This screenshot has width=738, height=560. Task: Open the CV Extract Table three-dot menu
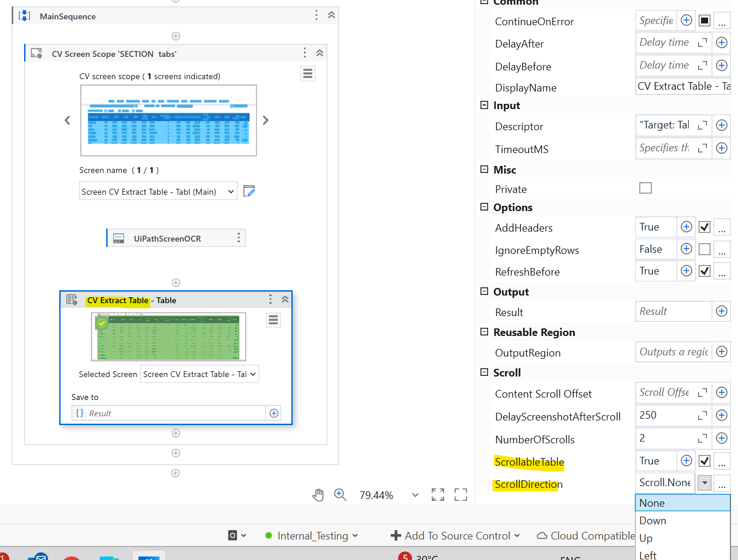point(270,299)
